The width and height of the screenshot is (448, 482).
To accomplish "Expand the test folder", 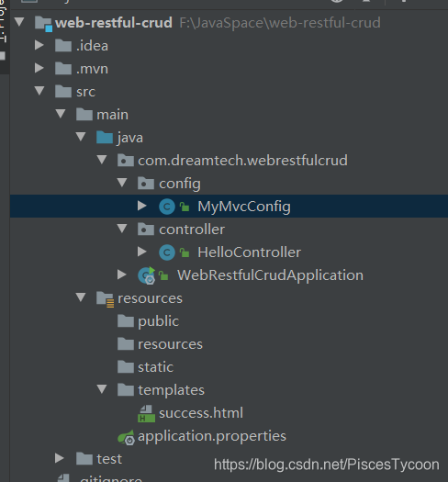I will point(60,458).
